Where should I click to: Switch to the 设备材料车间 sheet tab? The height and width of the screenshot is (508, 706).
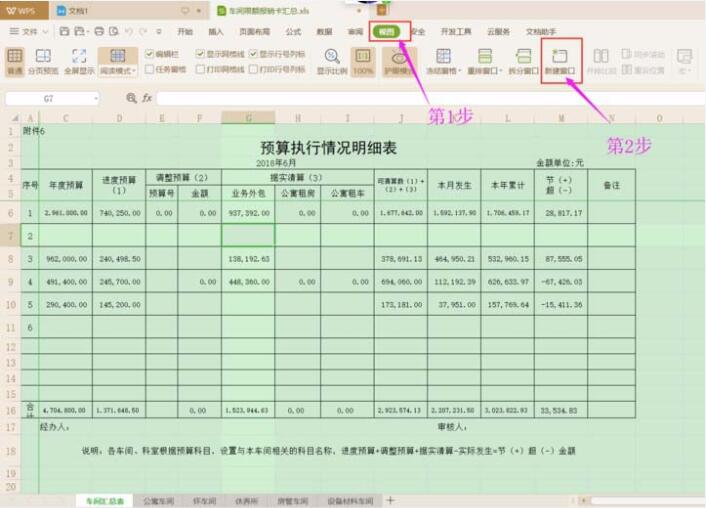(x=350, y=501)
